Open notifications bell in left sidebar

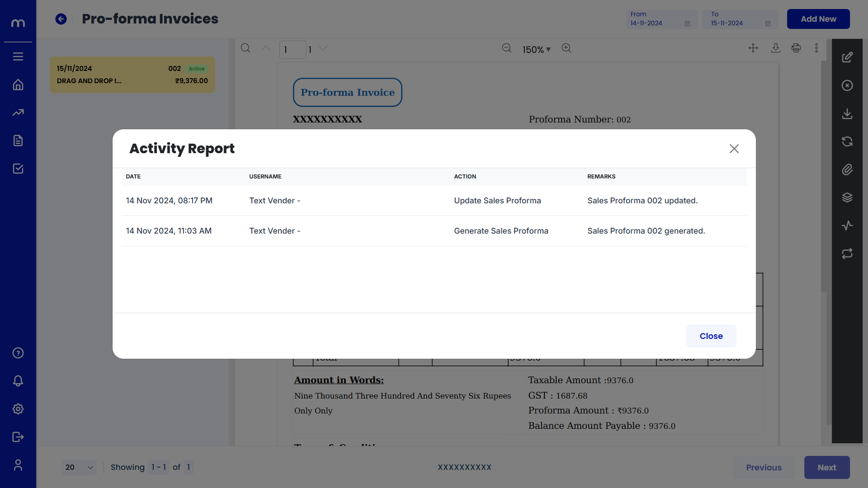(18, 381)
